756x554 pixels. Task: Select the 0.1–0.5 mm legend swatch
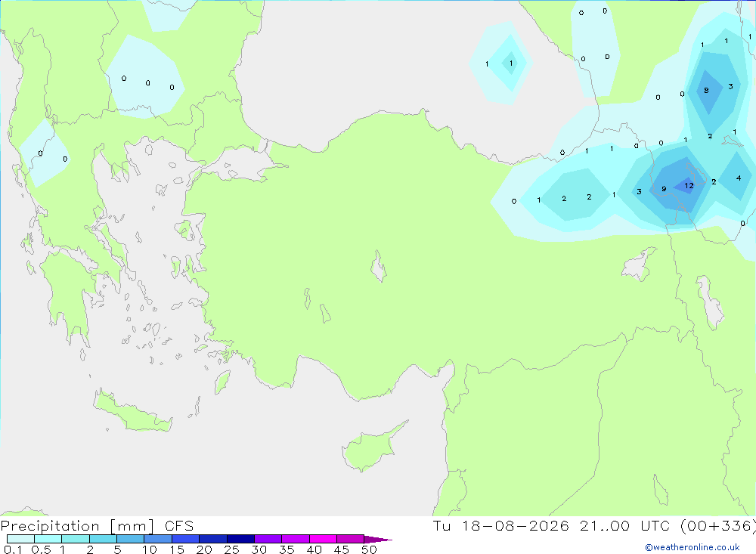point(20,539)
